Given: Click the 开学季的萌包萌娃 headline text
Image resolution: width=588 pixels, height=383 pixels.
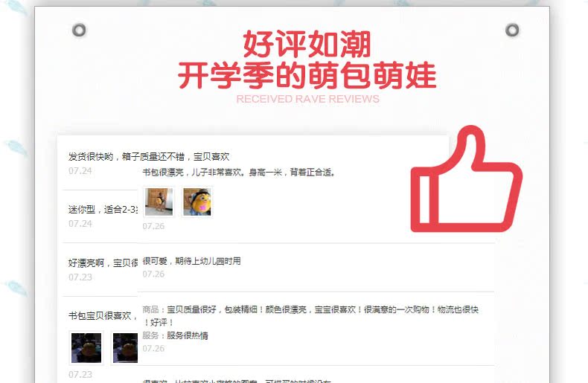Looking at the screenshot, I should pyautogui.click(x=307, y=76).
